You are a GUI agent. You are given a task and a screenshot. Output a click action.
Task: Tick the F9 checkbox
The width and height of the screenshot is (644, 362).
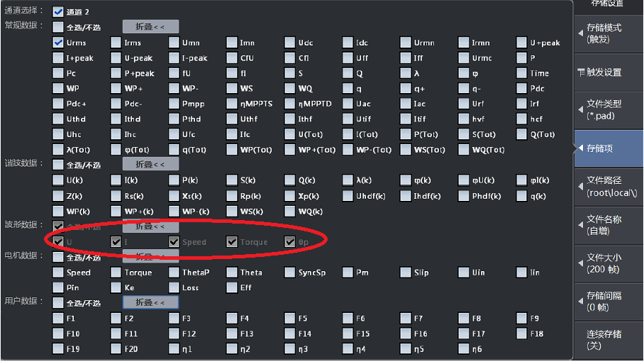tap(521, 319)
